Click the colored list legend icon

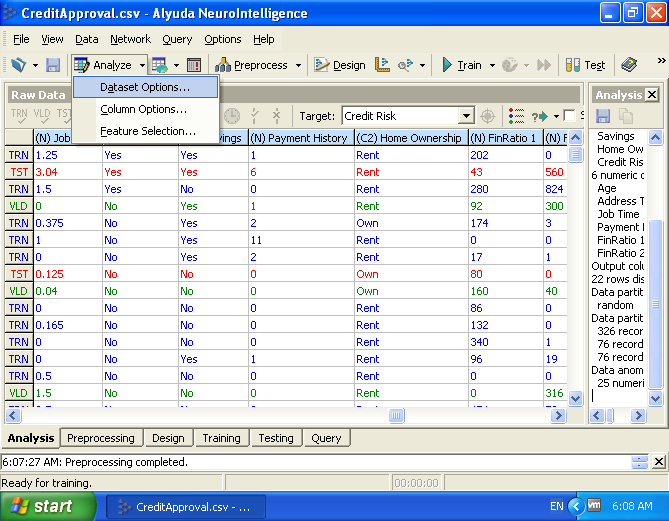pyautogui.click(x=516, y=116)
